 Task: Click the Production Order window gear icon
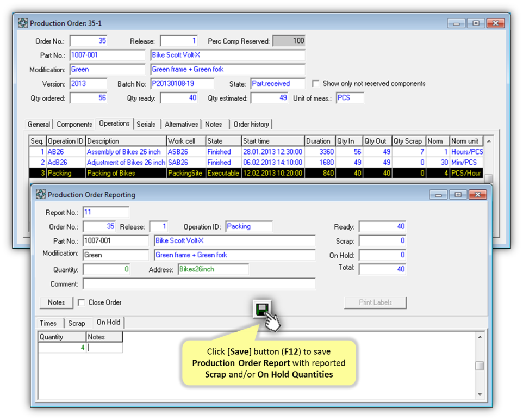23,23
